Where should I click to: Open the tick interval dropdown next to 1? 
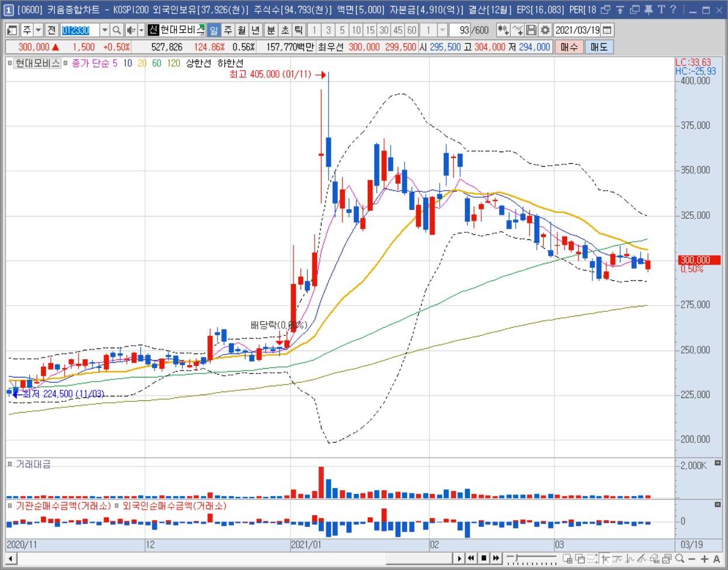443,30
